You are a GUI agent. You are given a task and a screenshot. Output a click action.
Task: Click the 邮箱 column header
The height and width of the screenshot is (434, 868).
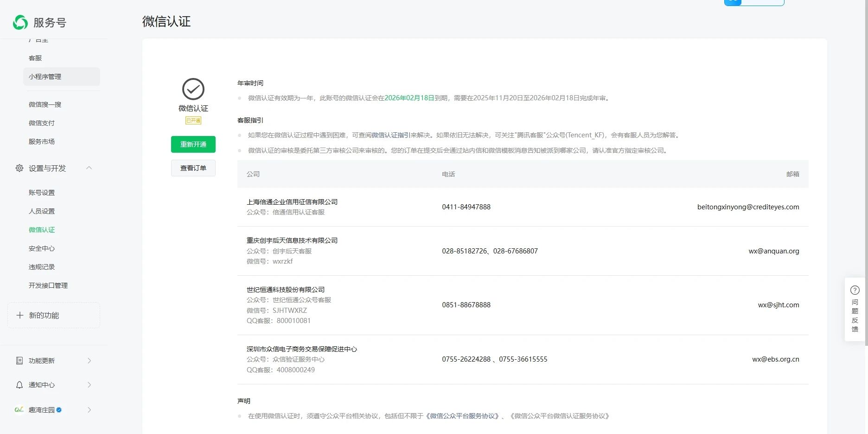(793, 174)
